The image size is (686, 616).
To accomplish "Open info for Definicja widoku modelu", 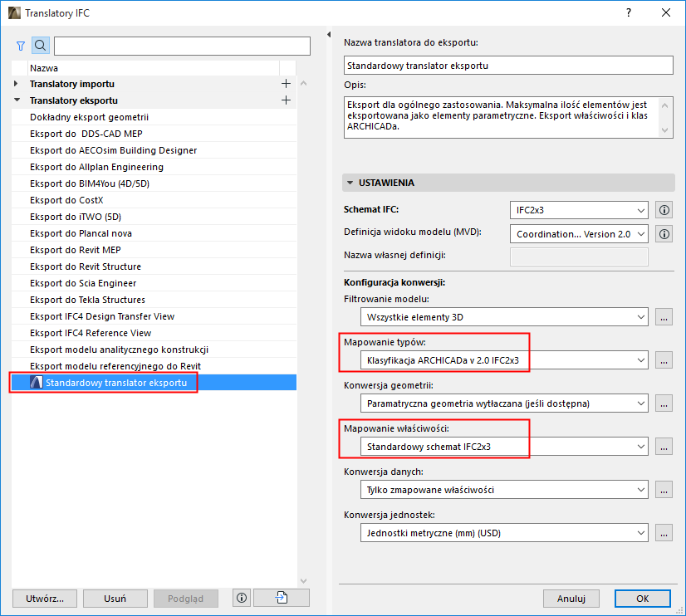I will pos(664,234).
